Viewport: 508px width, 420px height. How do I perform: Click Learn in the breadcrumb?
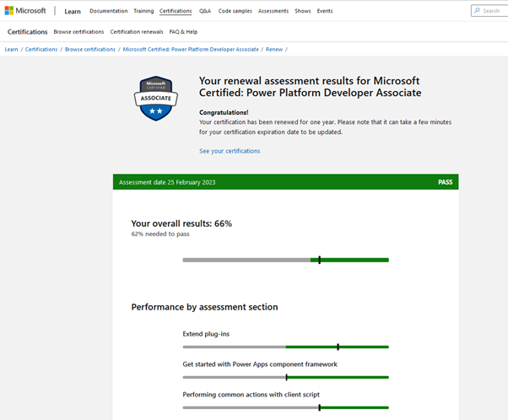11,50
